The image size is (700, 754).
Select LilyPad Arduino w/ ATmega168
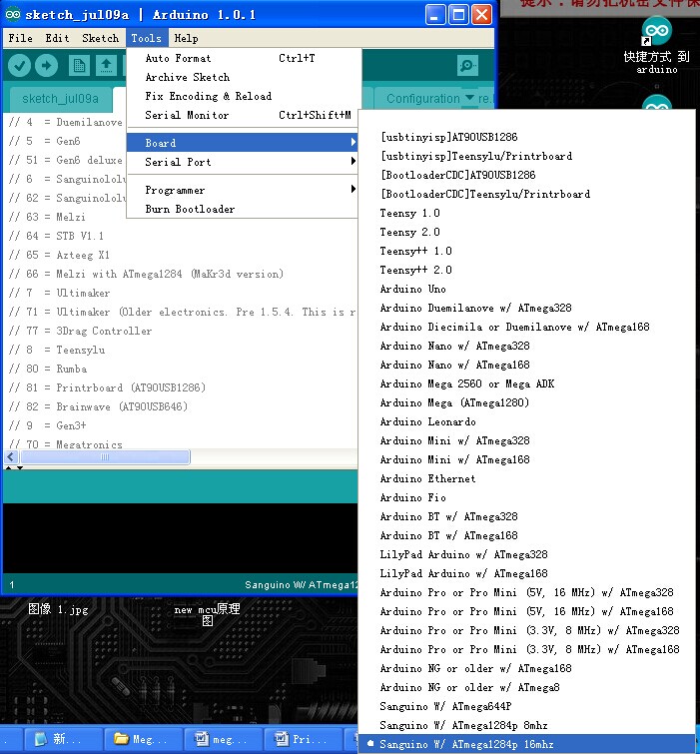(527, 573)
